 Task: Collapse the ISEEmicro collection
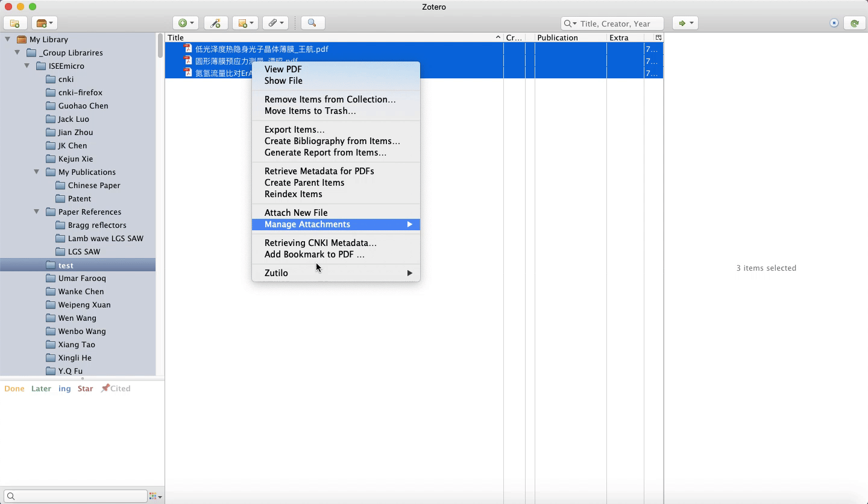(x=27, y=66)
